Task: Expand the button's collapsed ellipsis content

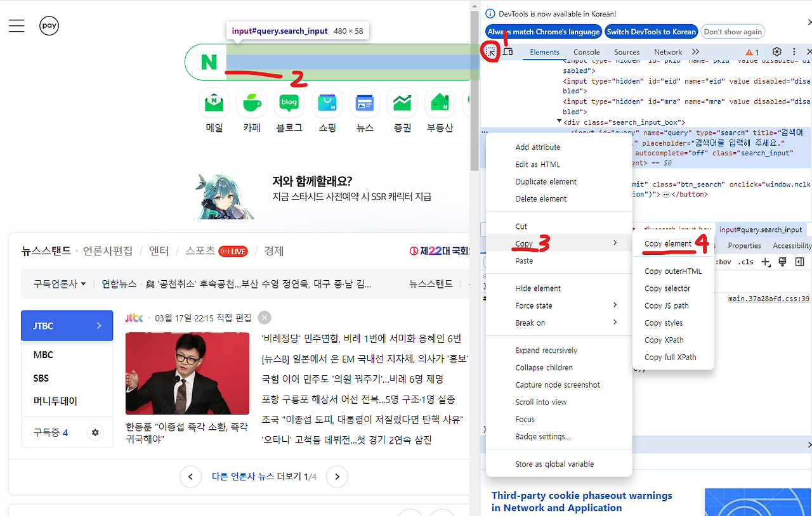Action: [666, 195]
